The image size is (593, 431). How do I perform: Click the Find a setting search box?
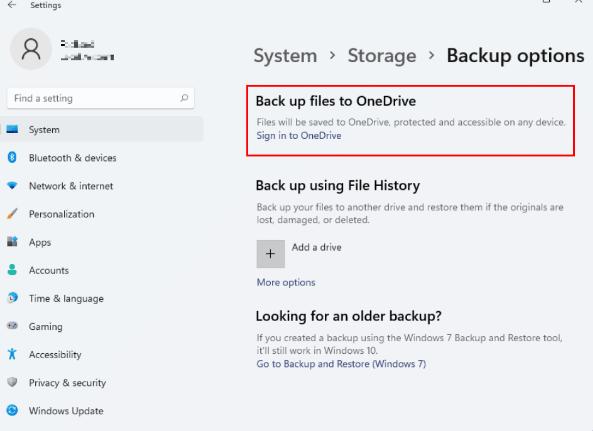point(101,98)
